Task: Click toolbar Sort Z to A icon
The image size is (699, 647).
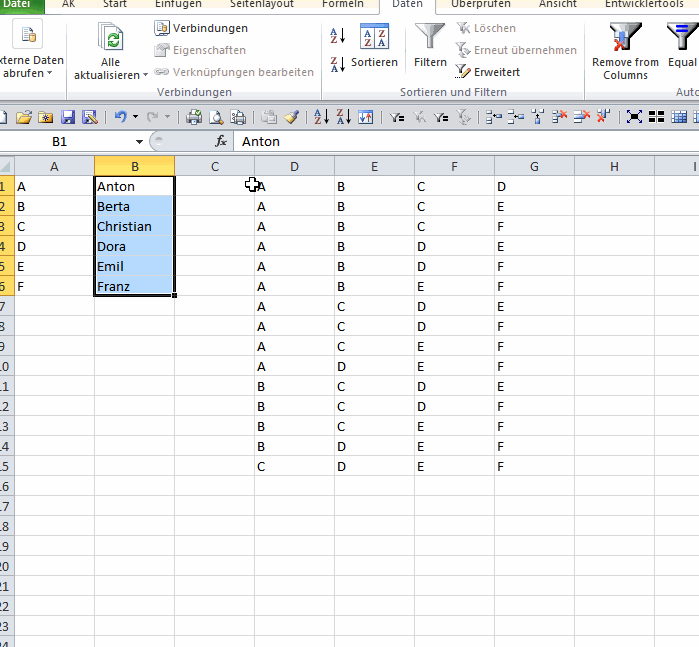Action: click(x=343, y=117)
